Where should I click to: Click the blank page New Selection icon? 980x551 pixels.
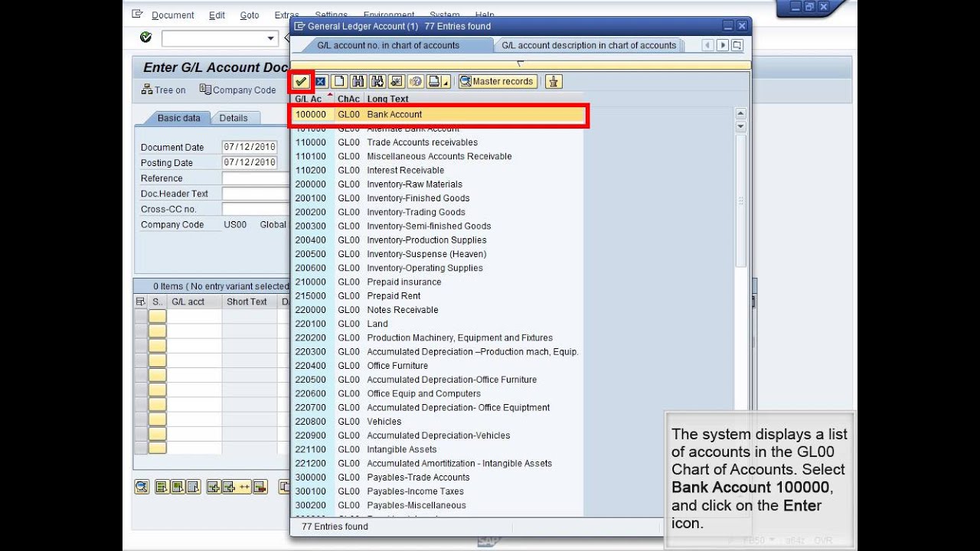pos(339,82)
